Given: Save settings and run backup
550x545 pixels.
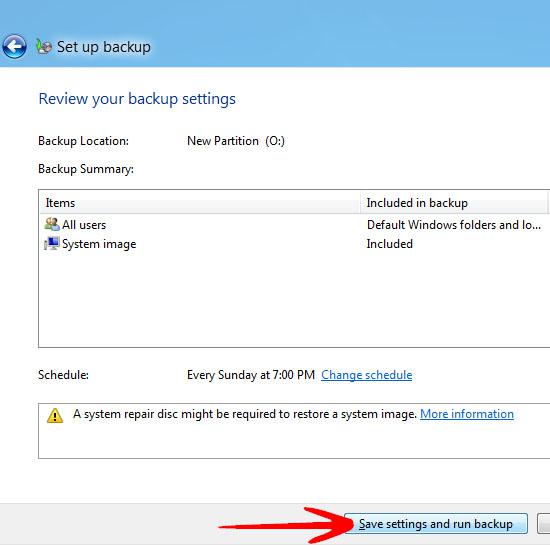Looking at the screenshot, I should tap(436, 524).
